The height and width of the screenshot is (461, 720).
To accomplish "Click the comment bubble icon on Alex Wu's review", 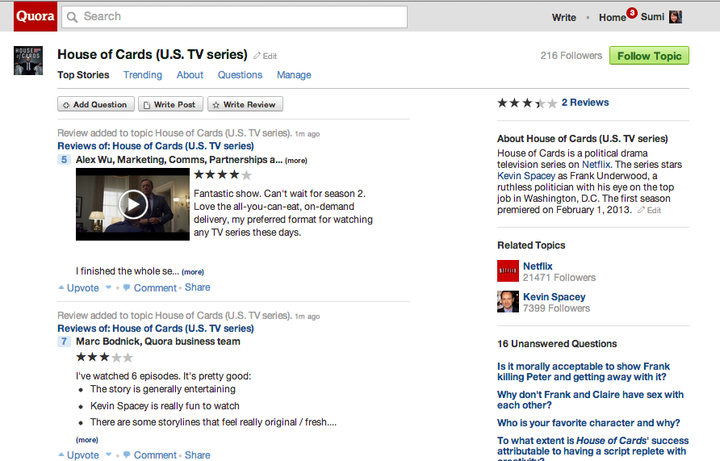I will pyautogui.click(x=127, y=287).
